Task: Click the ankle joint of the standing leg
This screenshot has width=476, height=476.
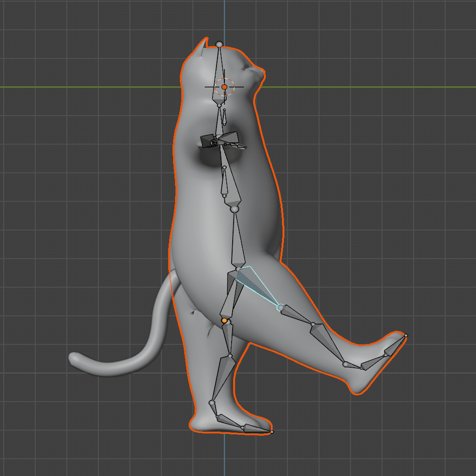Action: coord(212,403)
